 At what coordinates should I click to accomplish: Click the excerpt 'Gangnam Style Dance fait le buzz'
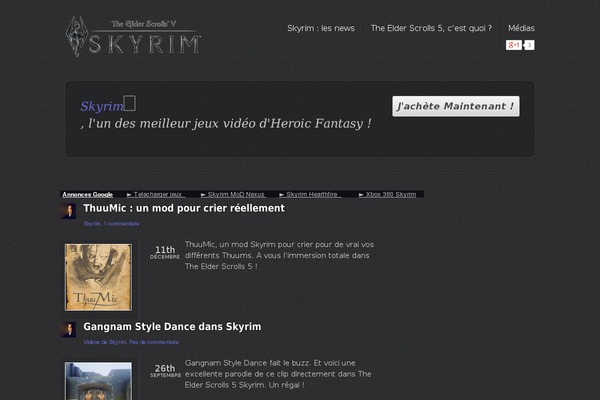(278, 374)
